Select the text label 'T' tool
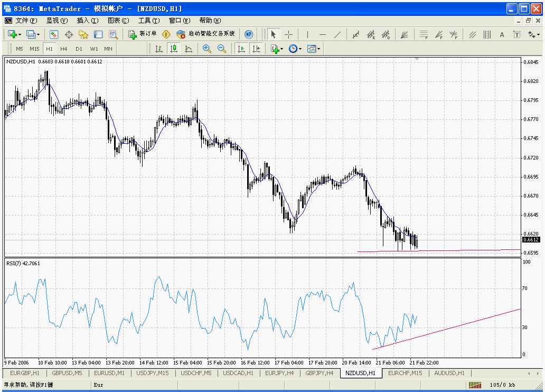 (x=517, y=34)
